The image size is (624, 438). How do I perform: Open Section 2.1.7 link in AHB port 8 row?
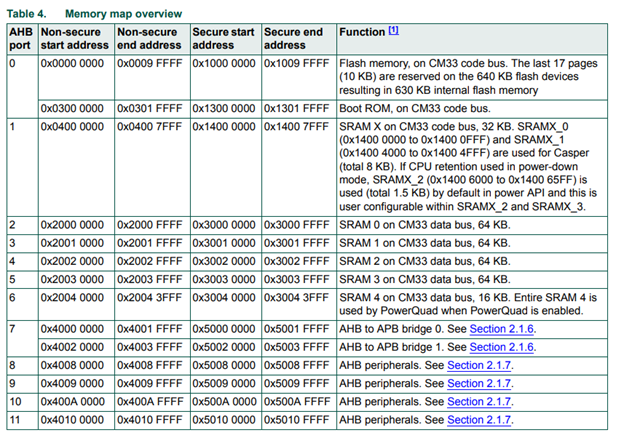click(x=479, y=365)
